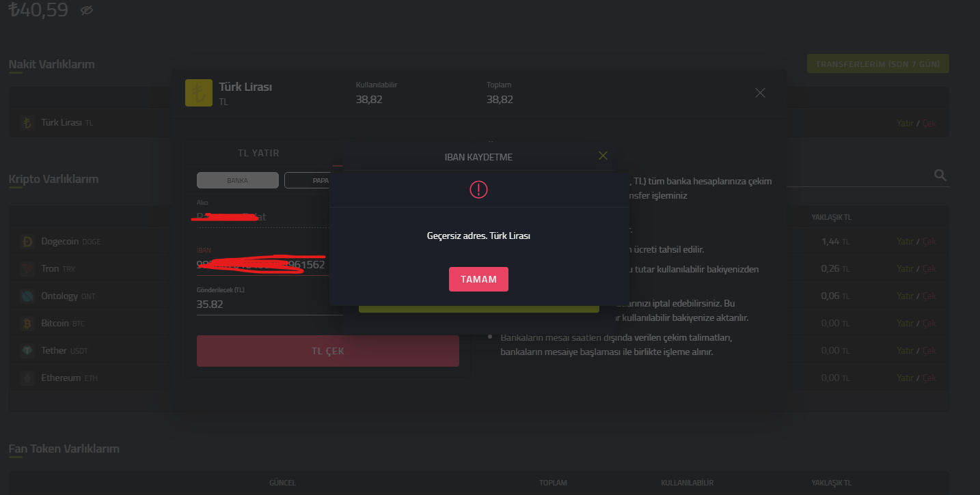This screenshot has width=980, height=495.
Task: Click the KULLANILABİLİR column header in Fan Token table
Action: (x=687, y=483)
